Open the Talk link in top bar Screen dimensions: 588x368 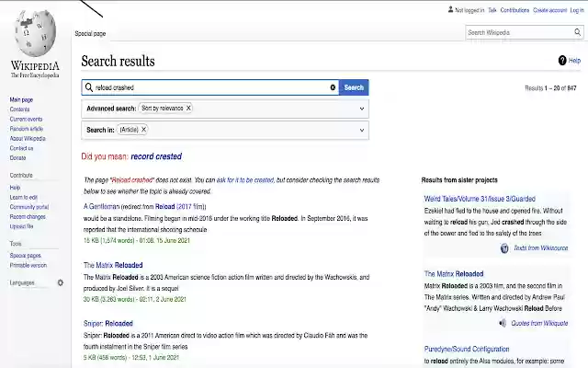coord(492,10)
